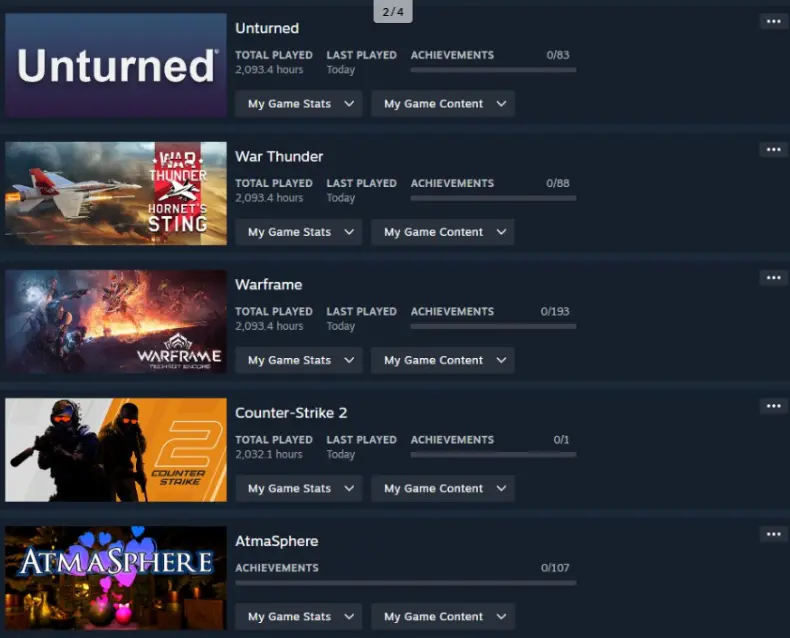
Task: Click the 2/4 page indicator
Action: point(393,12)
